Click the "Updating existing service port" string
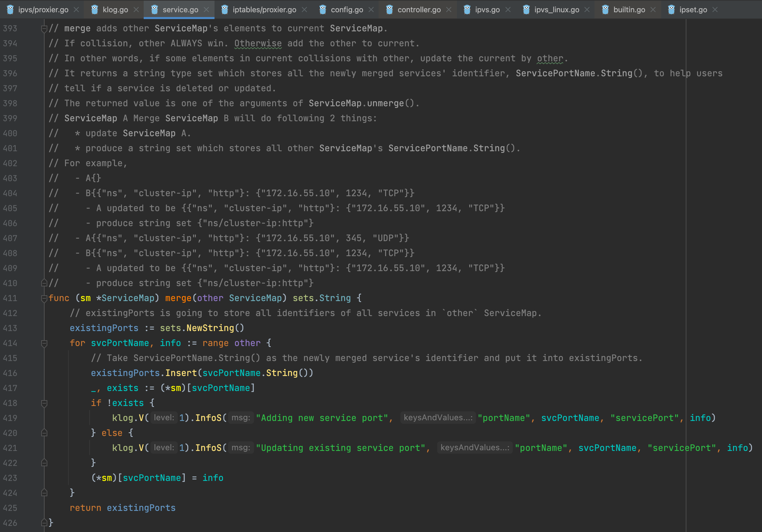The width and height of the screenshot is (762, 532). [340, 448]
